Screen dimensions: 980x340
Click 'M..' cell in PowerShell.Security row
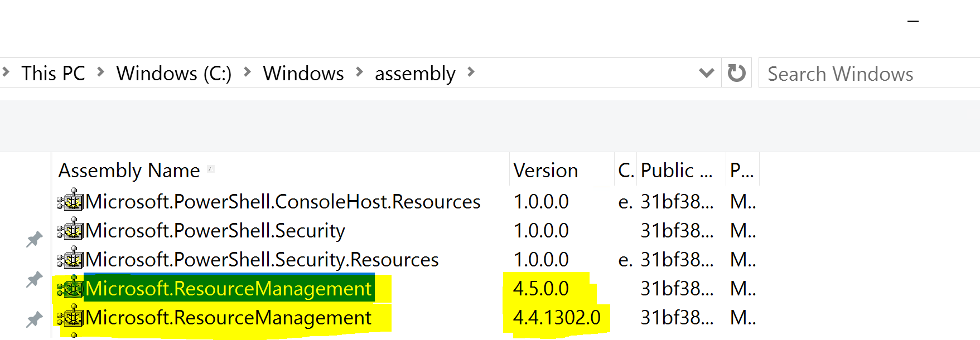[x=743, y=231]
